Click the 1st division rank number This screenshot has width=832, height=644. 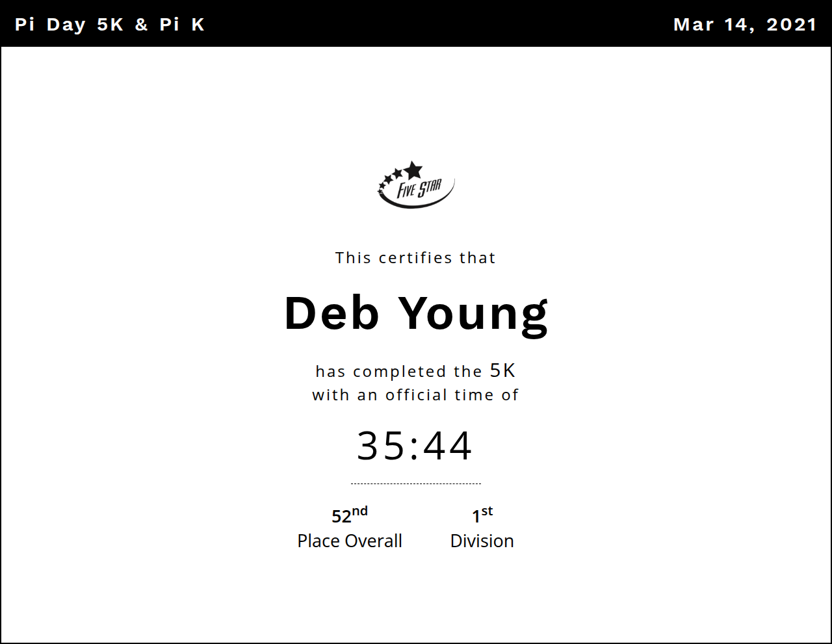point(476,517)
